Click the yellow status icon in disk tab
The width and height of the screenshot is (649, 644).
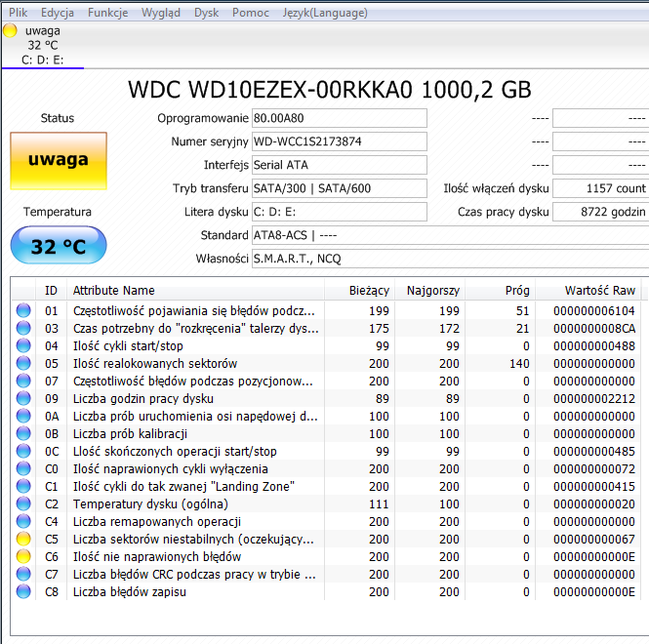10,30
